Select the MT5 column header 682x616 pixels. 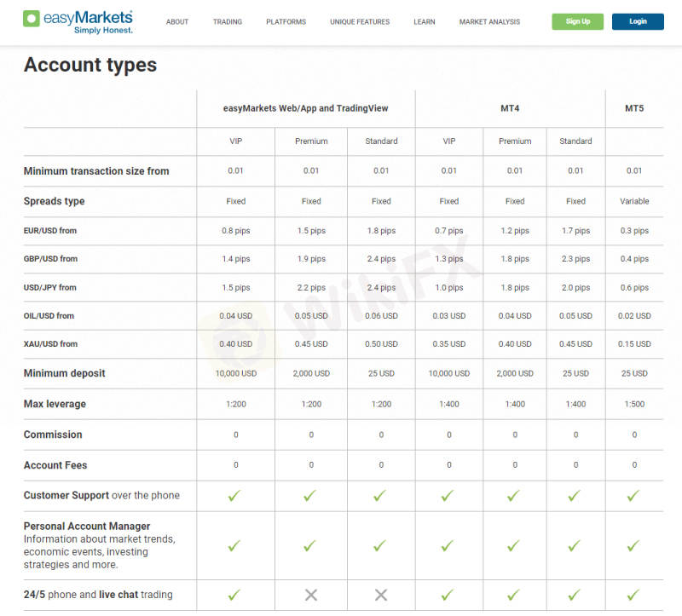click(x=634, y=108)
